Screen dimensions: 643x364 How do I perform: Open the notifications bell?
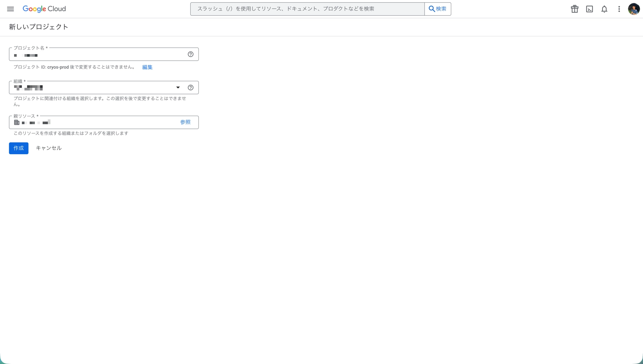point(604,9)
